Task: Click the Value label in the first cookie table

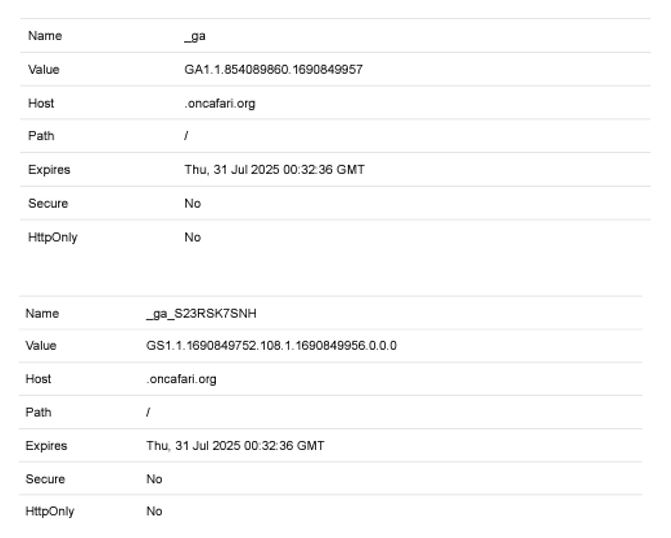Action: [x=43, y=70]
